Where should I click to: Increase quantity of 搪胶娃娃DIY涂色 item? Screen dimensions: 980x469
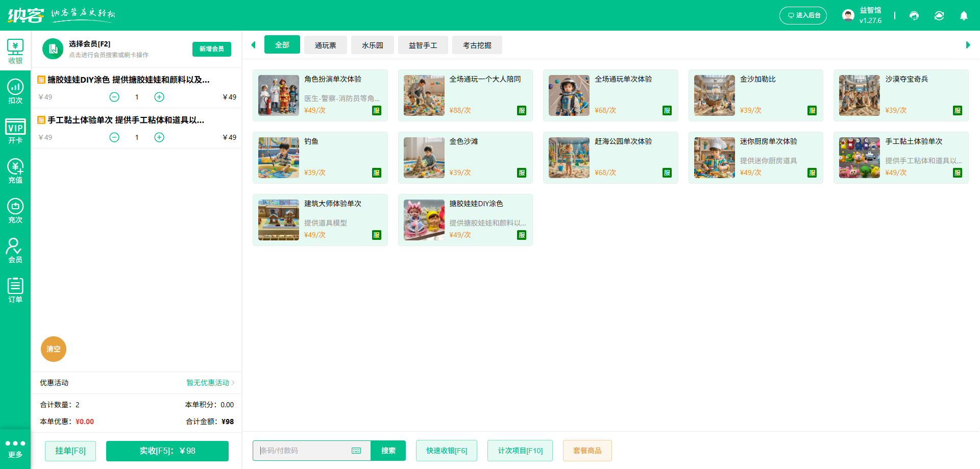click(159, 97)
